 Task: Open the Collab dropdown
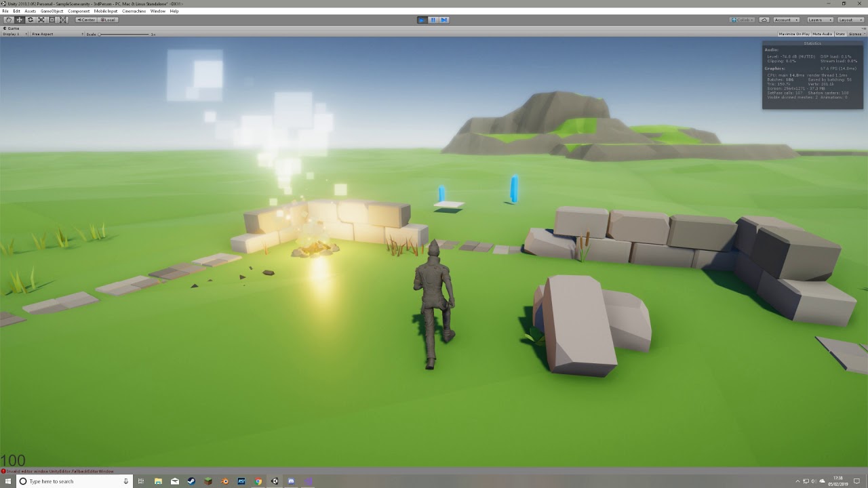click(743, 20)
